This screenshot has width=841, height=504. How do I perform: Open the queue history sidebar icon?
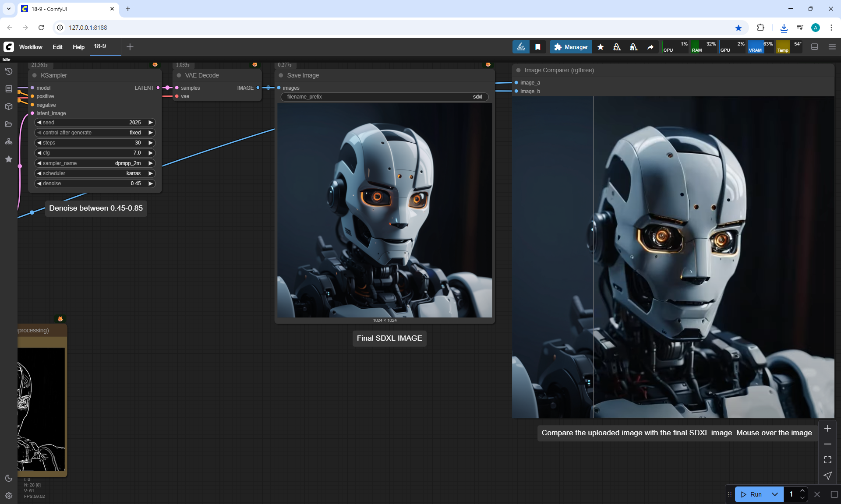(x=8, y=71)
